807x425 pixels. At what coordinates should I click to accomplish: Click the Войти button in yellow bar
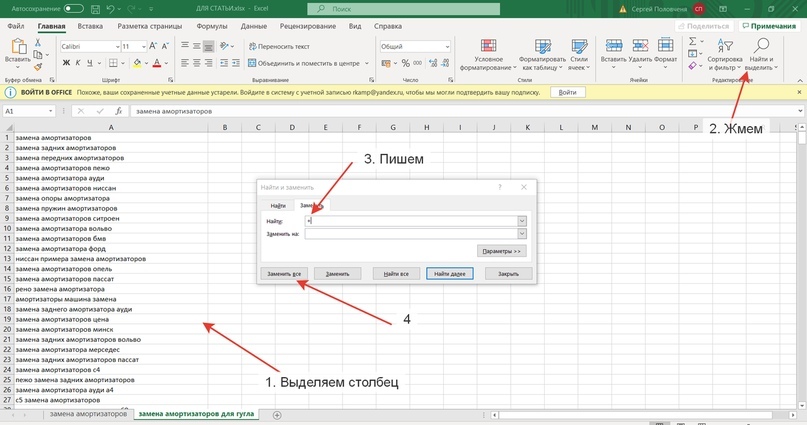(x=568, y=93)
